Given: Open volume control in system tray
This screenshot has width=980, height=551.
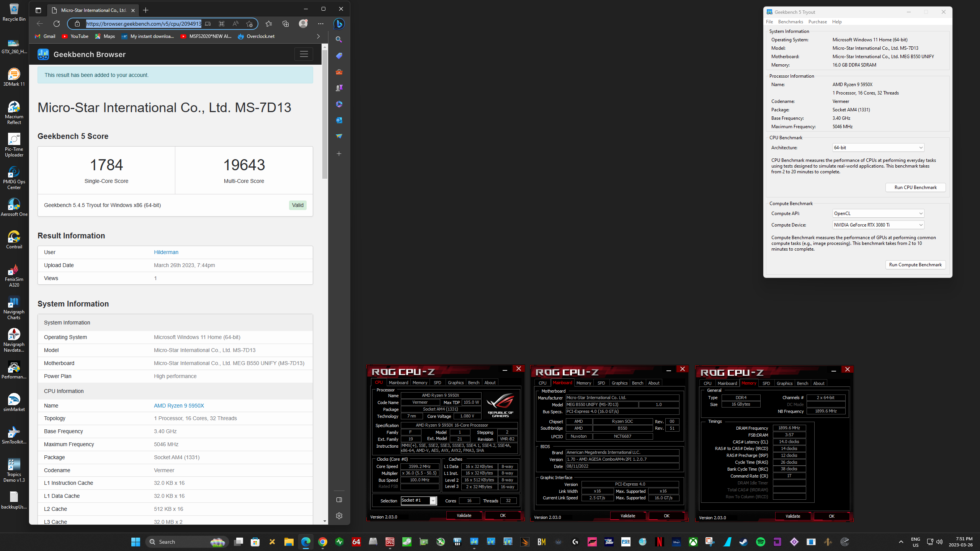Looking at the screenshot, I should (x=939, y=542).
